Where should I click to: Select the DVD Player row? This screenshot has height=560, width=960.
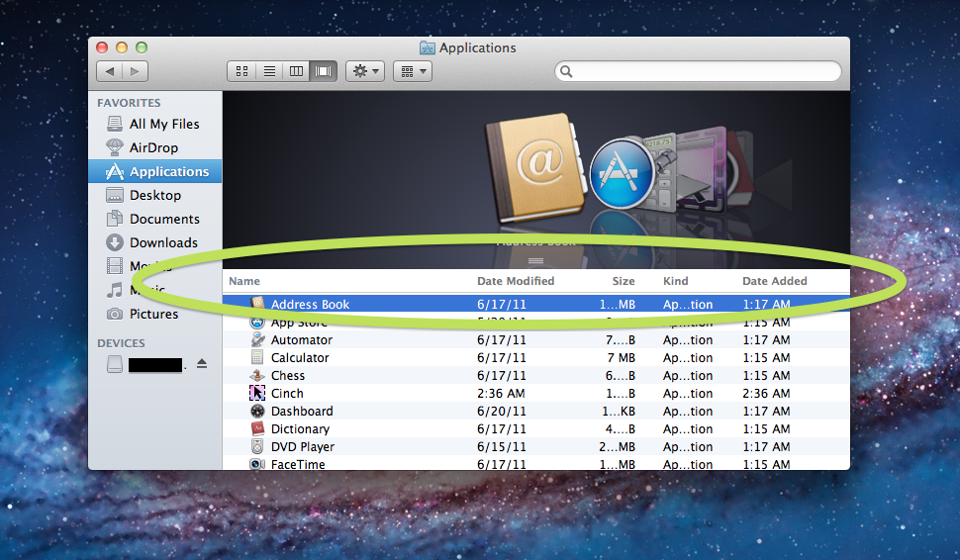[536, 446]
